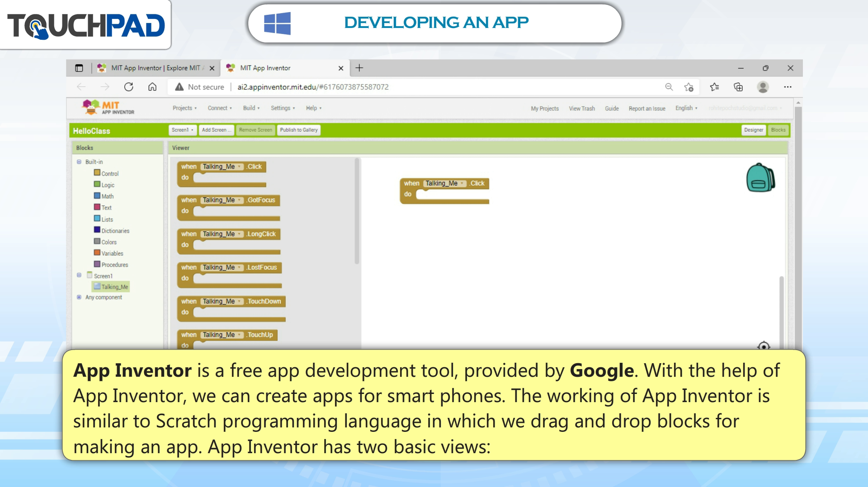Select the Math blocks category
The image size is (868, 487).
104,196
